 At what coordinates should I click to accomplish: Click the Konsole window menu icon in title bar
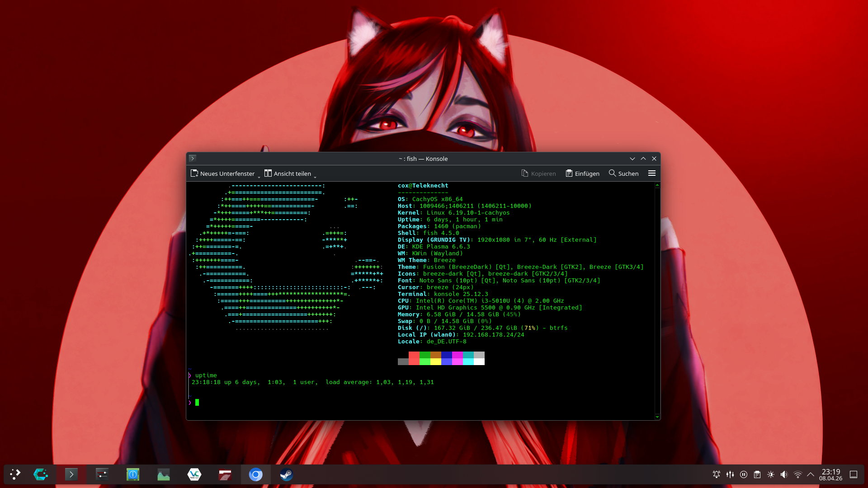[x=193, y=159]
